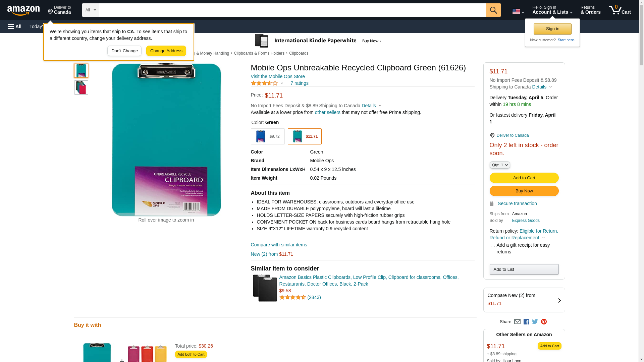Share the product on Facebook
644x362 pixels.
(526, 322)
